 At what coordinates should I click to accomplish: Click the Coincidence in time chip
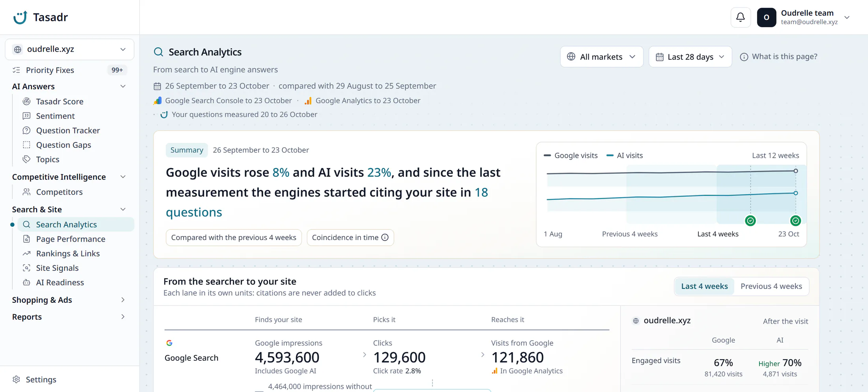click(350, 237)
